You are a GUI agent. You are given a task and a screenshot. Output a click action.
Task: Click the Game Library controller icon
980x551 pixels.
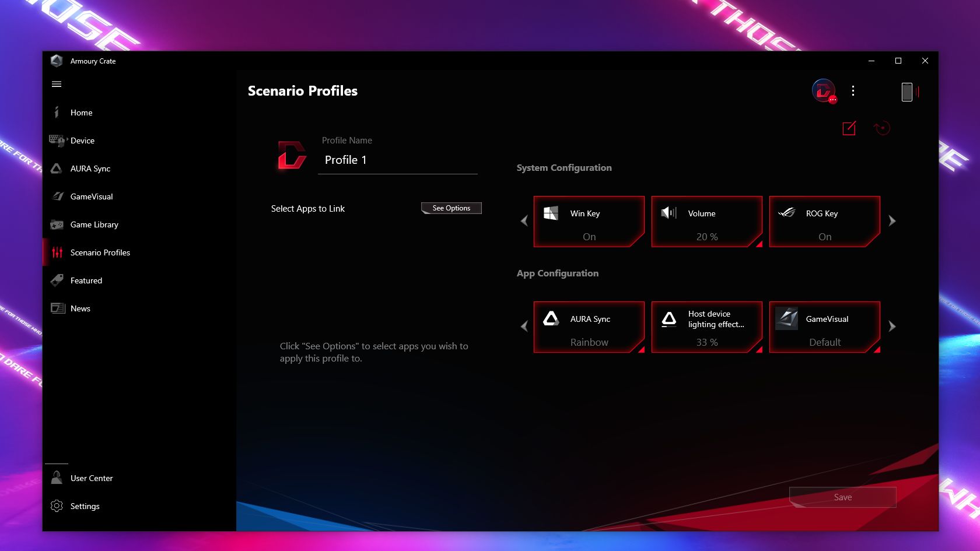coord(57,224)
